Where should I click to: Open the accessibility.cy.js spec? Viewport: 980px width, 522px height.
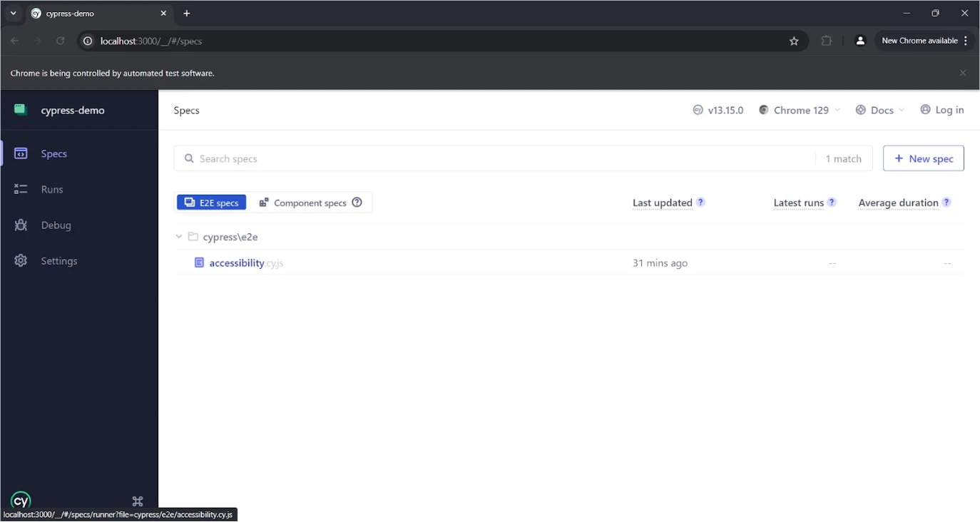pyautogui.click(x=246, y=262)
